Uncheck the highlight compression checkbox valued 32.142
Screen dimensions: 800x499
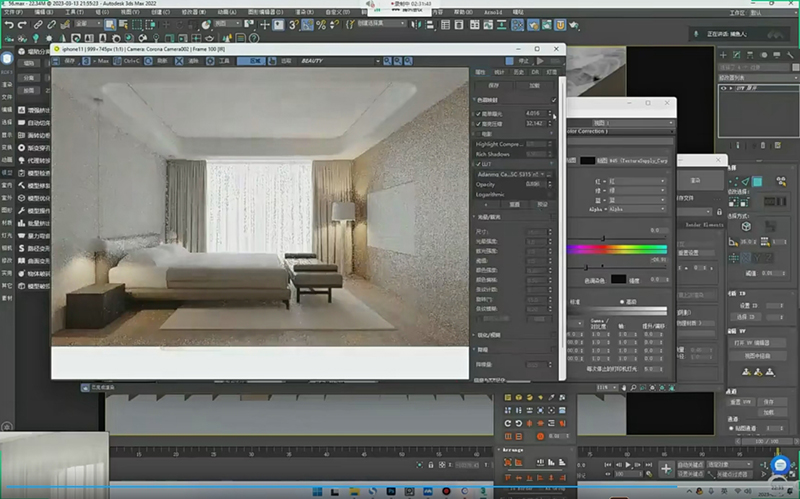pos(478,124)
